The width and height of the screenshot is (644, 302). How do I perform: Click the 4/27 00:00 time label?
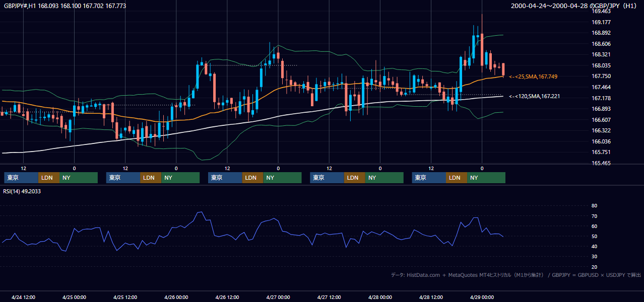pos(278,297)
